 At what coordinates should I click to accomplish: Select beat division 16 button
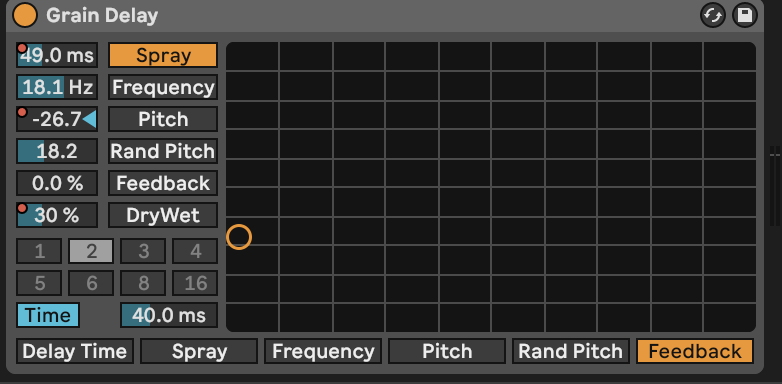coord(195,283)
